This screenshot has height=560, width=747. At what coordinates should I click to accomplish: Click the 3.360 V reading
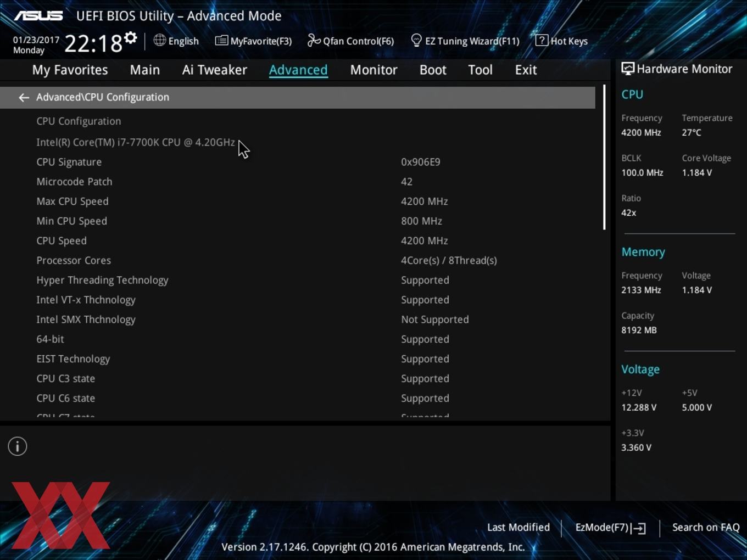tap(636, 447)
